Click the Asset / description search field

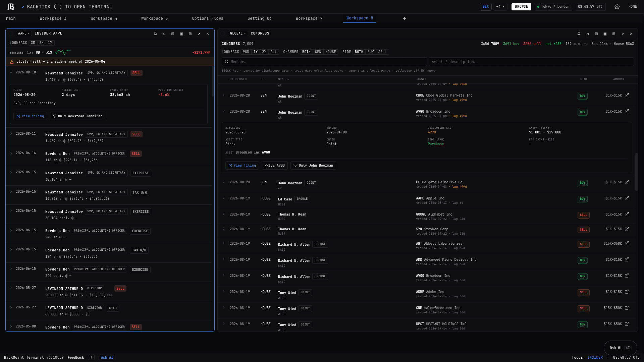(x=531, y=62)
